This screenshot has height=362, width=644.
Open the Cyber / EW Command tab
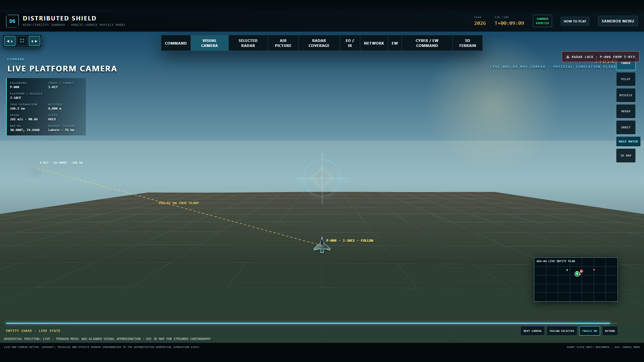tap(427, 43)
